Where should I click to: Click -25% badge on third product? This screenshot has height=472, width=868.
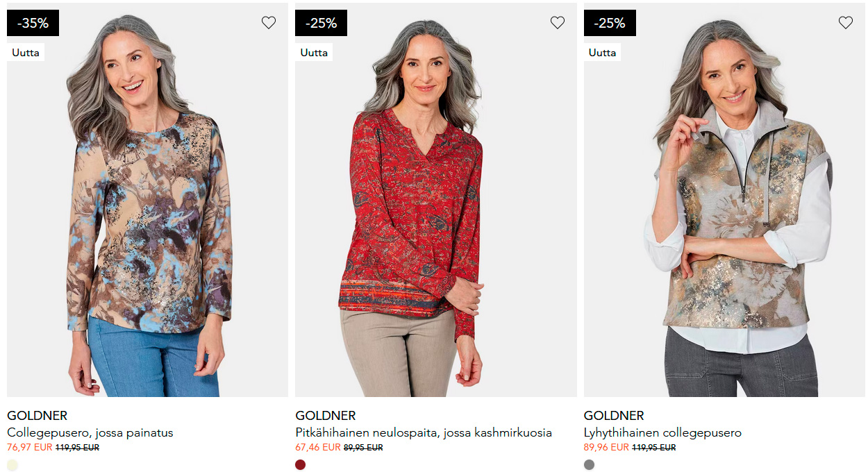[x=610, y=23]
